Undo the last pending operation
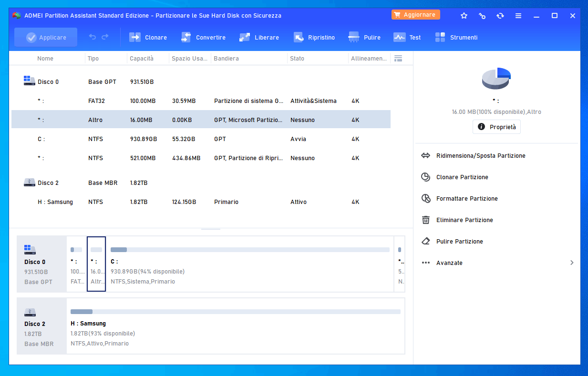Viewport: 588px width, 376px height. click(93, 37)
